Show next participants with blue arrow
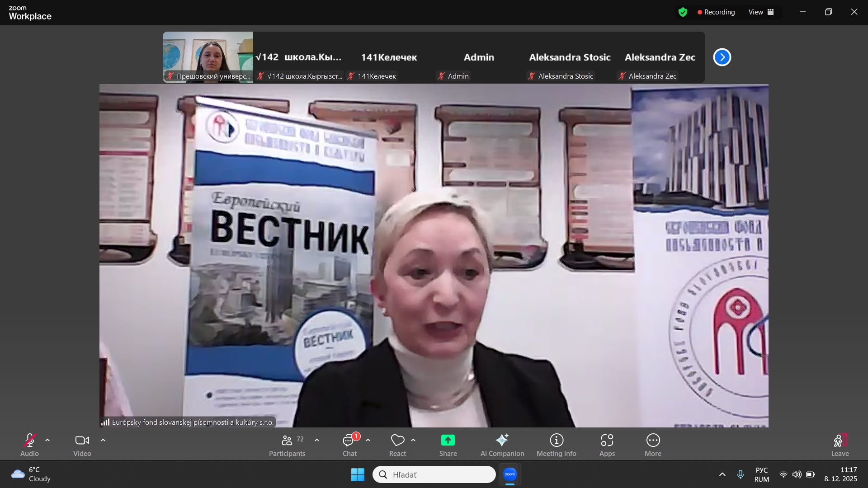The image size is (868, 488). (722, 57)
